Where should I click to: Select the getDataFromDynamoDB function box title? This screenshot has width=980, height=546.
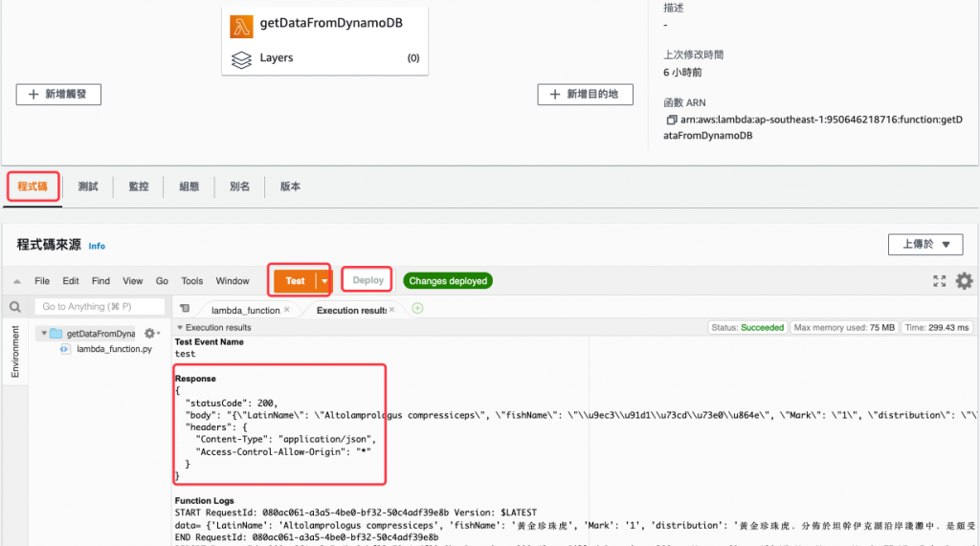331,23
